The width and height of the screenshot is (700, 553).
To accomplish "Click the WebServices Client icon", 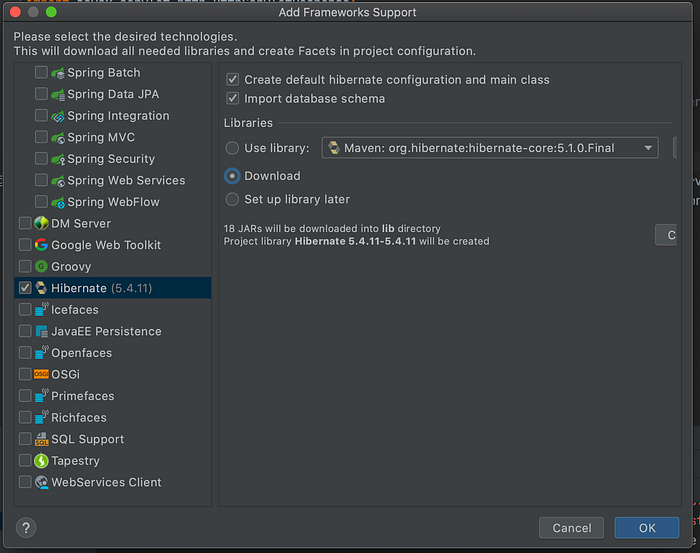I will [41, 482].
